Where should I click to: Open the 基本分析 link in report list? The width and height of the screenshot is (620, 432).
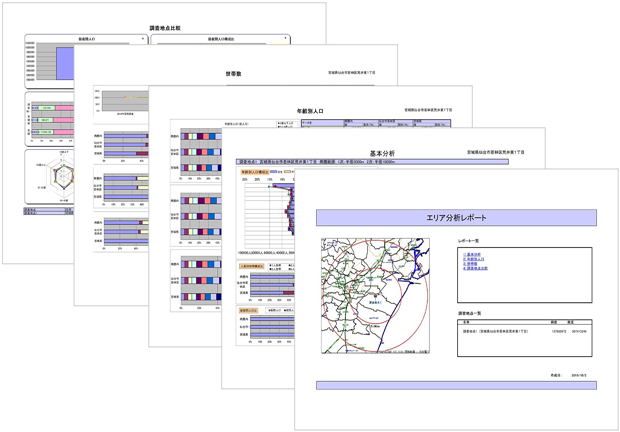tap(472, 254)
